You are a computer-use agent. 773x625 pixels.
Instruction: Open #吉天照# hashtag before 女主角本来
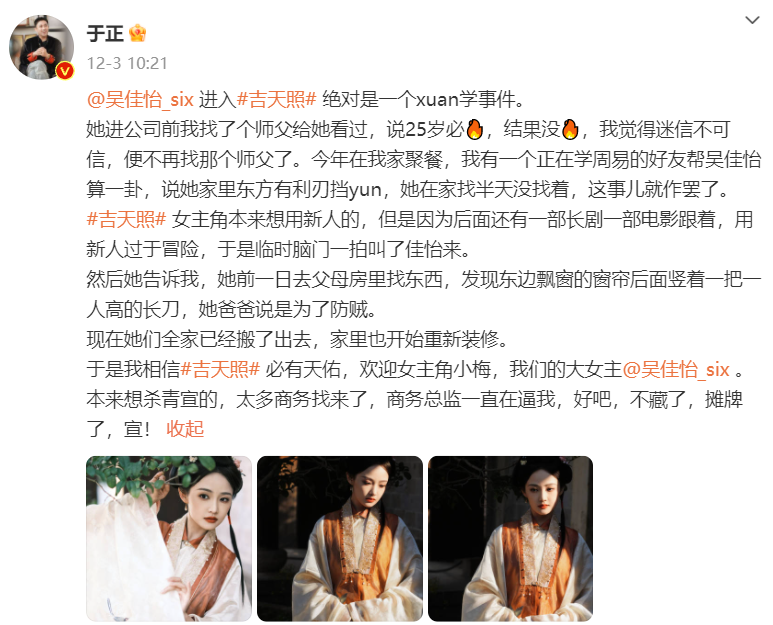pos(126,219)
